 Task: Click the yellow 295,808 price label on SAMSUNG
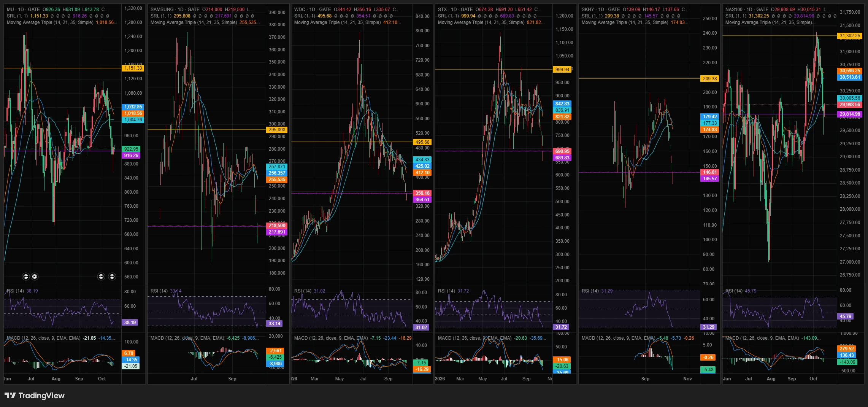coord(277,130)
